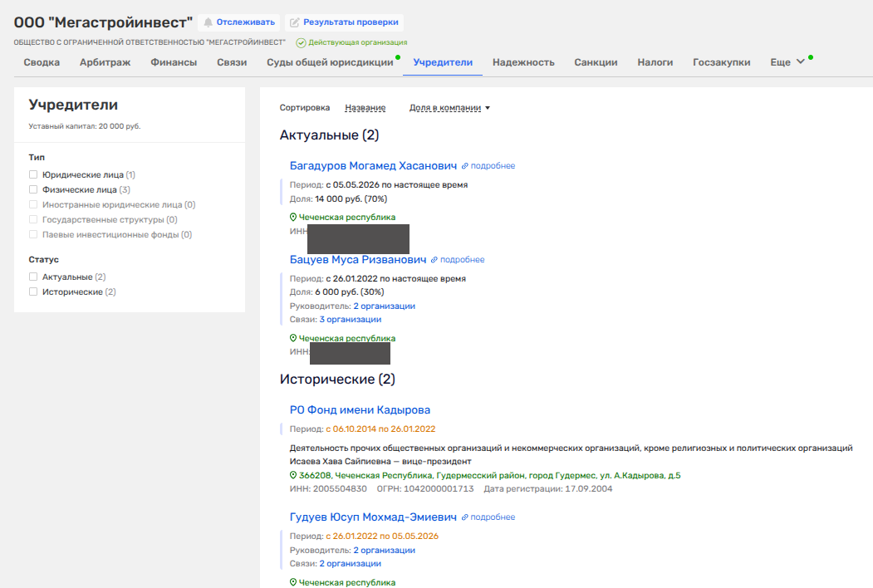Open the Доля в компании sort dropdown
The image size is (873, 588).
coord(449,108)
